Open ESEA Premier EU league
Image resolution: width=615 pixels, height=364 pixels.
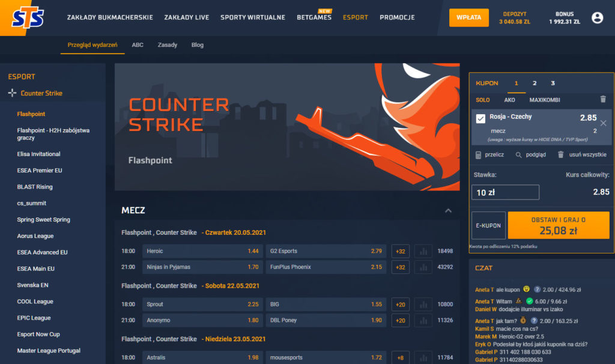pyautogui.click(x=40, y=170)
